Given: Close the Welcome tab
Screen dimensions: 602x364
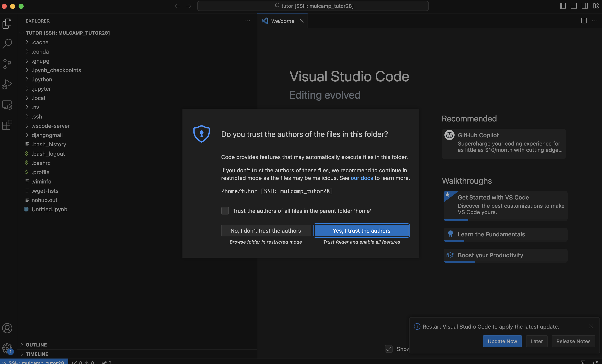Looking at the screenshot, I should pyautogui.click(x=301, y=21).
